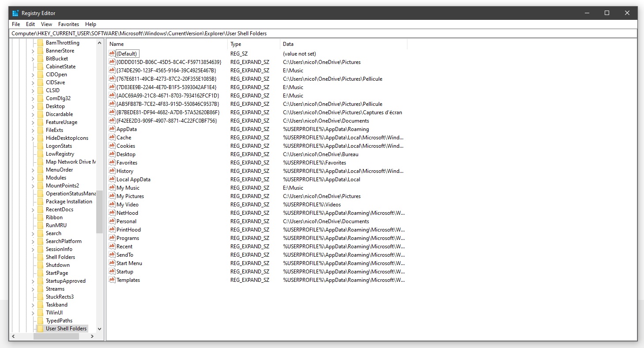
Task: Sort values by the Name column header
Action: tap(167, 44)
